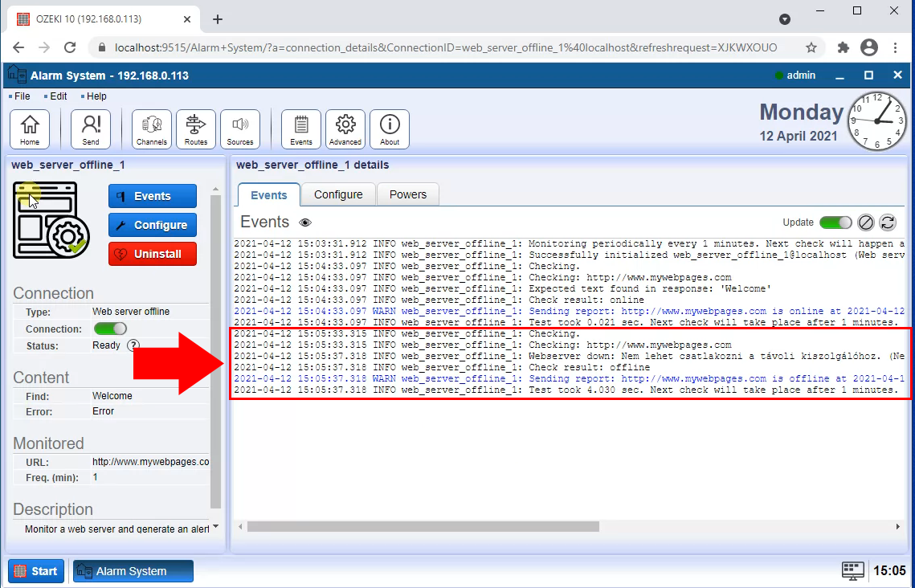This screenshot has height=588, width=915.
Task: Click the Alarm System taskbar button
Action: coord(133,571)
